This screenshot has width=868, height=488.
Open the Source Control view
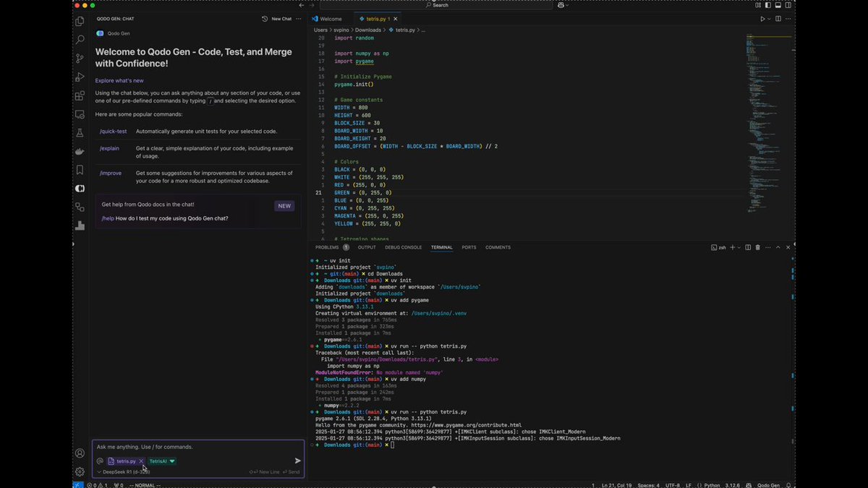tap(80, 59)
